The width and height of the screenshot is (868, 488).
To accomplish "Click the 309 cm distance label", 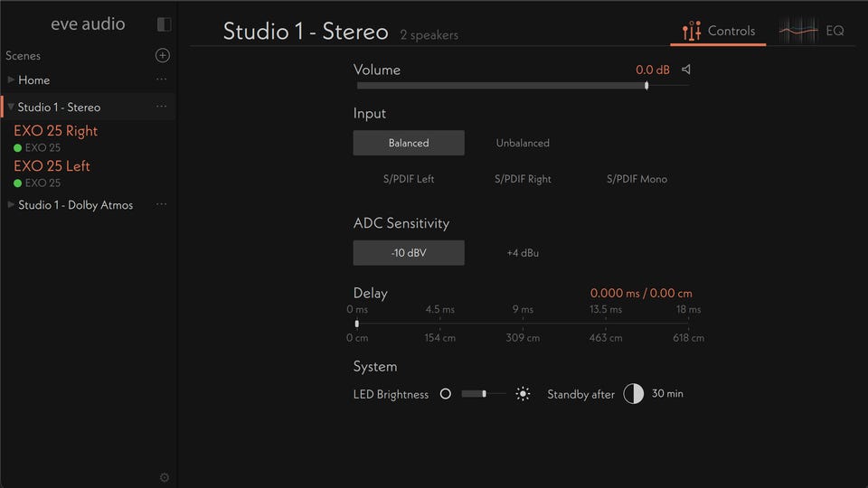I will pyautogui.click(x=523, y=337).
